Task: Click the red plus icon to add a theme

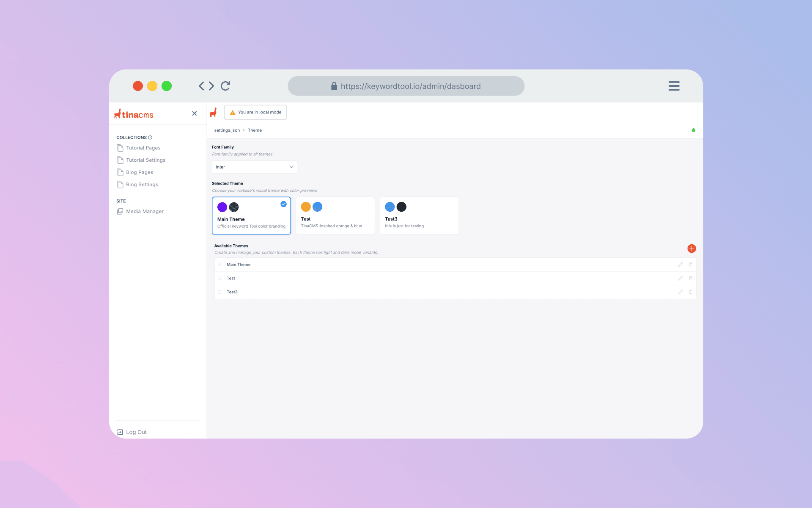Action: [x=691, y=248]
